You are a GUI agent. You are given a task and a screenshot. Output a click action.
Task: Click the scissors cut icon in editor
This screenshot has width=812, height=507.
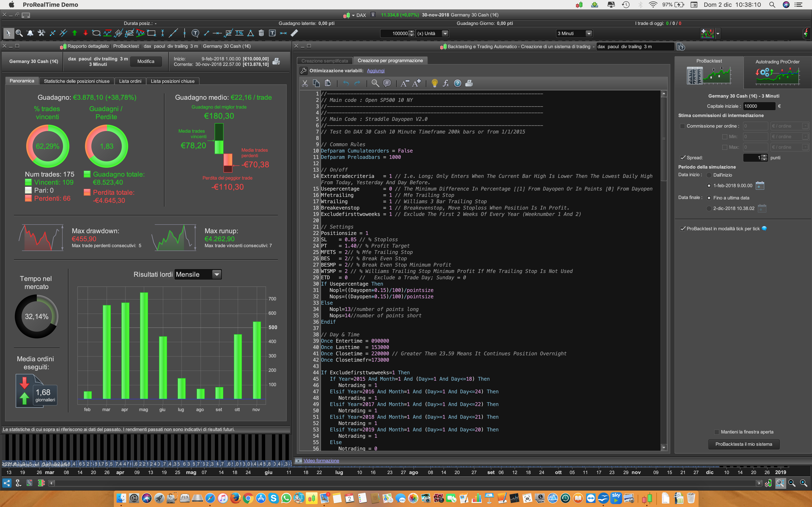coord(305,83)
